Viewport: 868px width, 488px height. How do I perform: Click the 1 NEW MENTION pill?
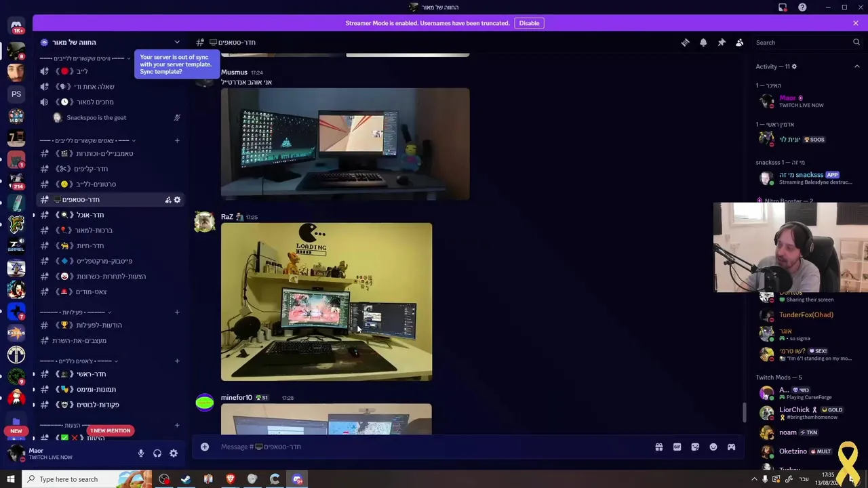(x=110, y=430)
